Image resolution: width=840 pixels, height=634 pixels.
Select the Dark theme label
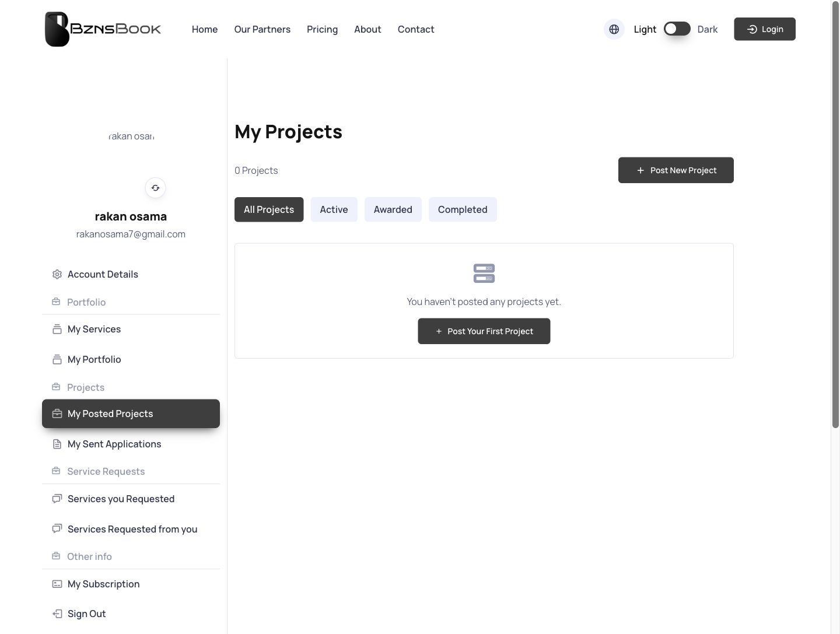[708, 29]
